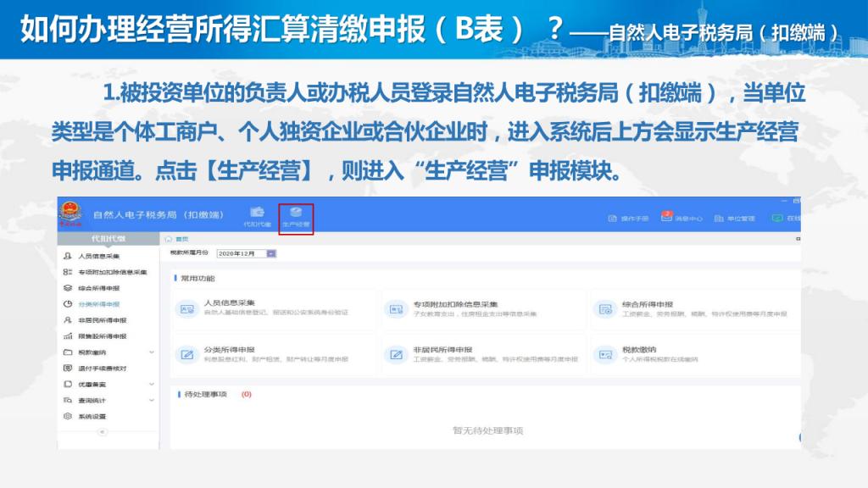Click 人员信息采集 card icon
Screen dimensions: 868x488
[x=186, y=309]
